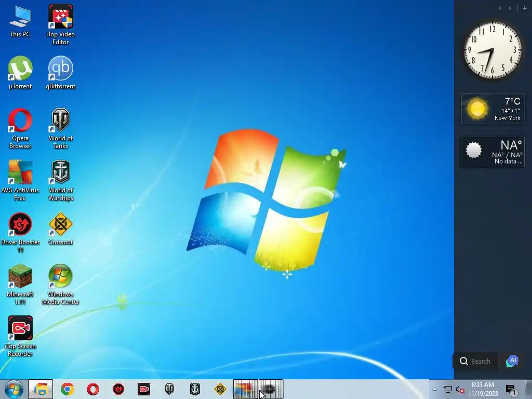Click the sidebar Search box
Viewport: 532px width, 399px height.
[x=475, y=361]
